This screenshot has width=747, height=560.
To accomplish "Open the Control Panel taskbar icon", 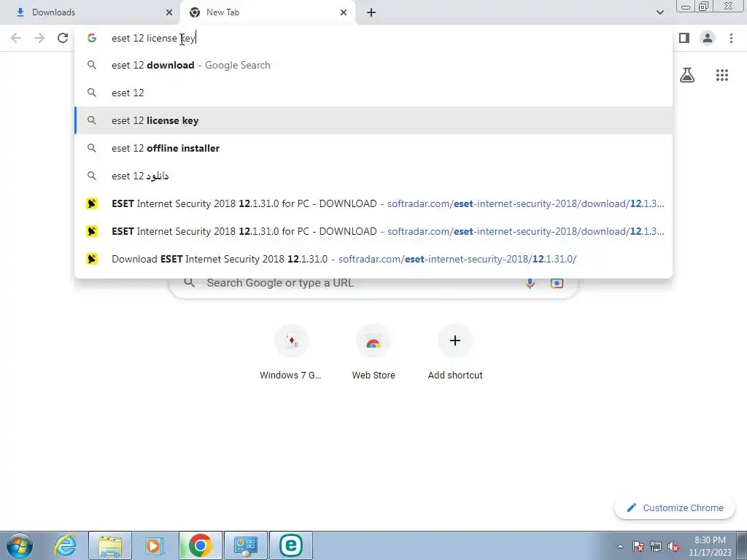I will pos(246,545).
